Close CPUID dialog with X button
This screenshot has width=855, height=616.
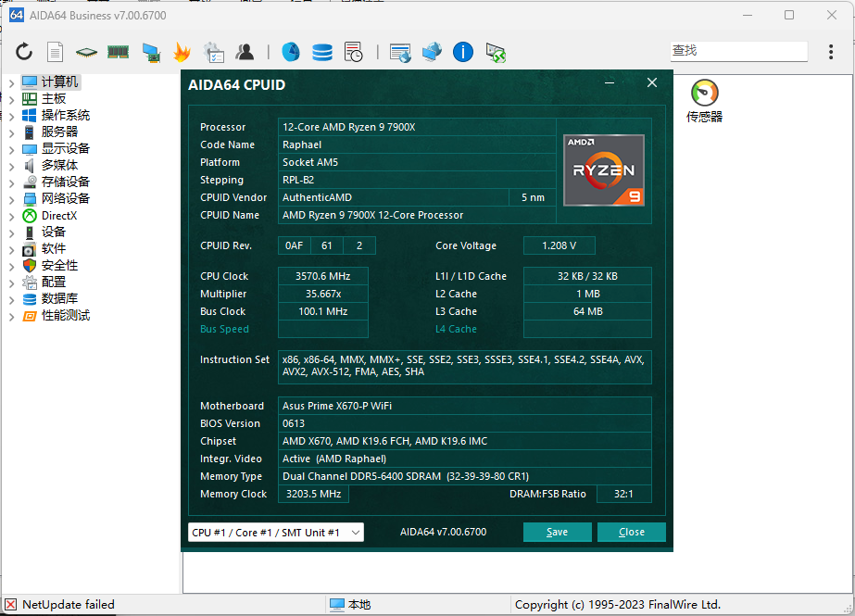(x=652, y=82)
